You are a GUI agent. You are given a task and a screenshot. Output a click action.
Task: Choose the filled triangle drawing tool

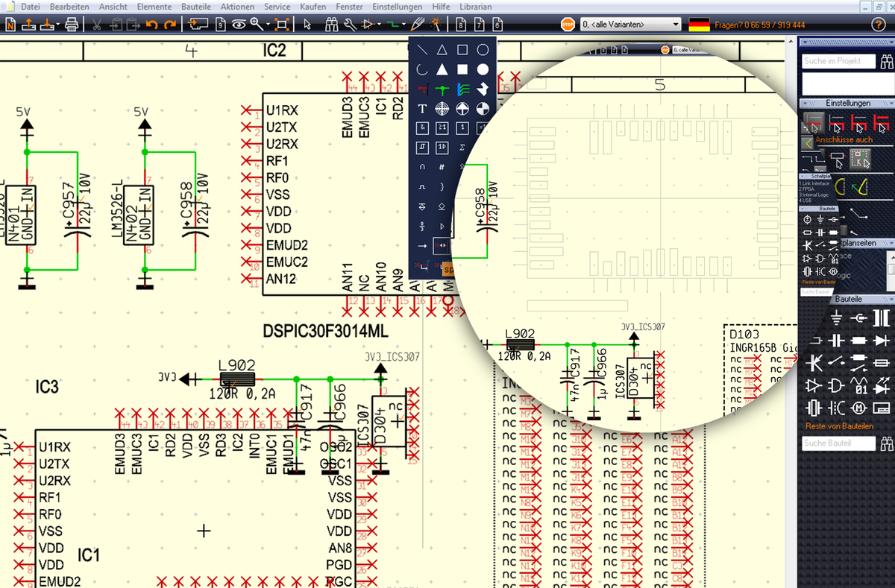tap(442, 70)
